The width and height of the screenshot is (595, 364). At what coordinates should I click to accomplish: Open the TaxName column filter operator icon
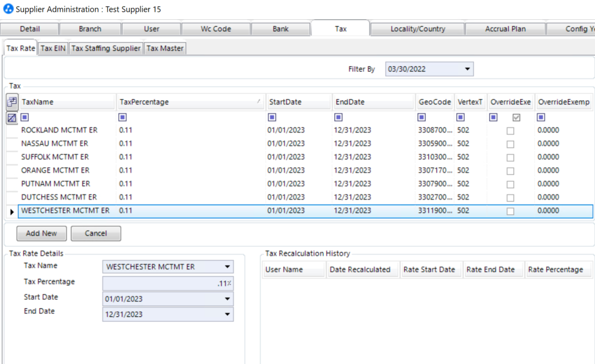pos(25,117)
